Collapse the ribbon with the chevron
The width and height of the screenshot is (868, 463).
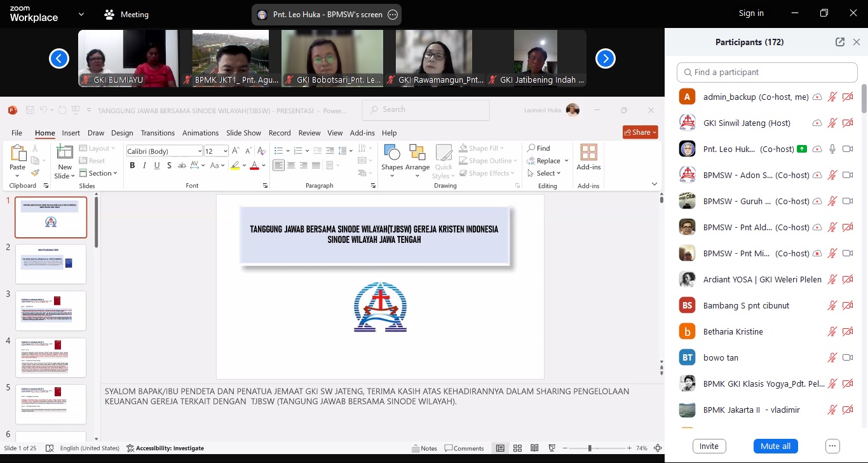point(654,184)
